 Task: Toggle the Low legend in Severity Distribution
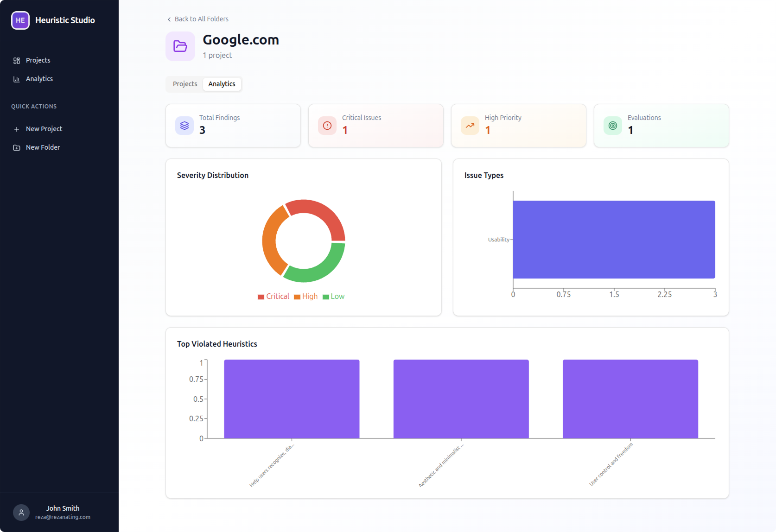[333, 296]
